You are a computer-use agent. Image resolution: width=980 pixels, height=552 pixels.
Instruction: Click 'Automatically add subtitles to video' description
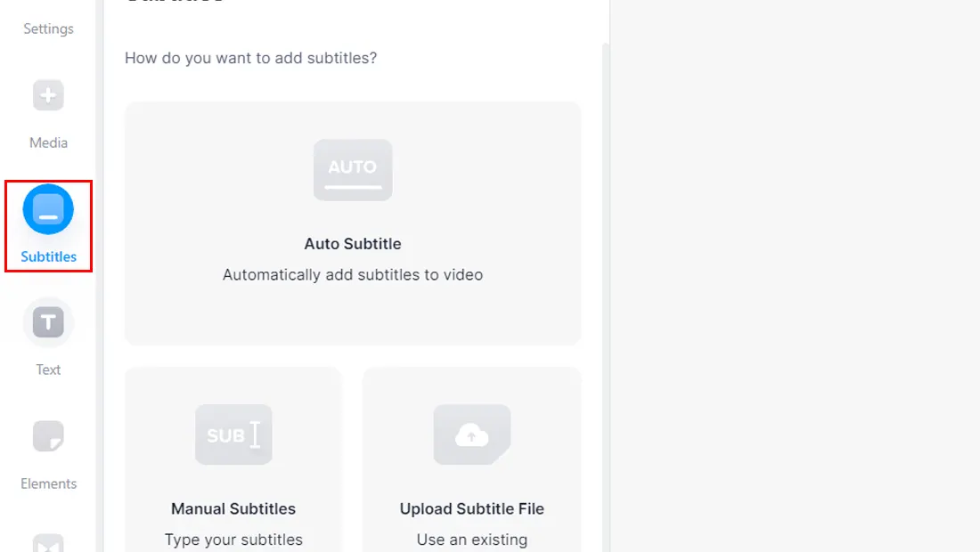pyautogui.click(x=353, y=275)
